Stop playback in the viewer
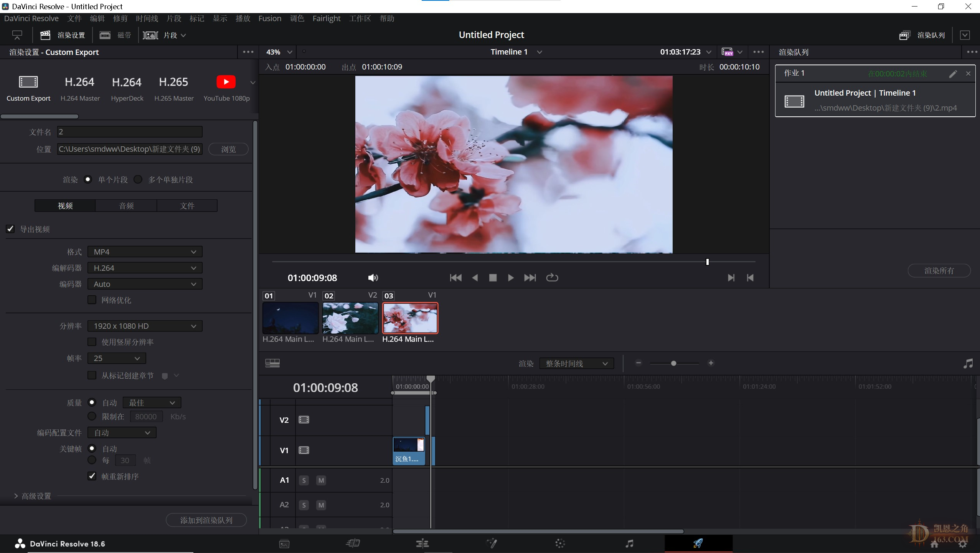Image resolution: width=980 pixels, height=553 pixels. pos(493,278)
